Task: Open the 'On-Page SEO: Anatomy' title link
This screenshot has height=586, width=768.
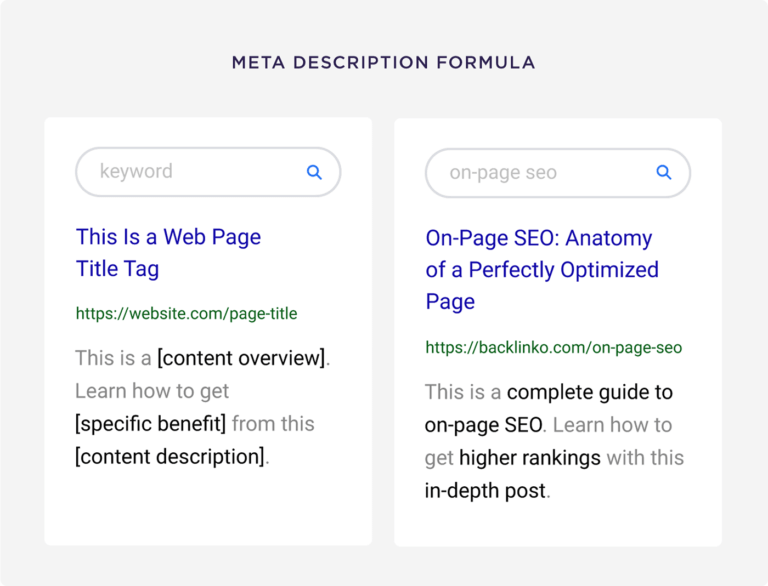Action: coord(539,238)
